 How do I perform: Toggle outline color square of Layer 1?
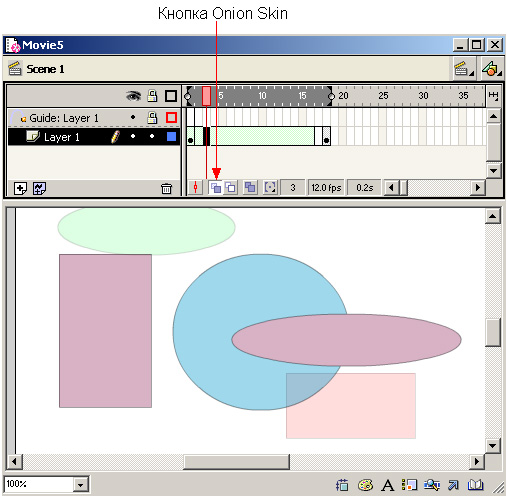tap(171, 137)
